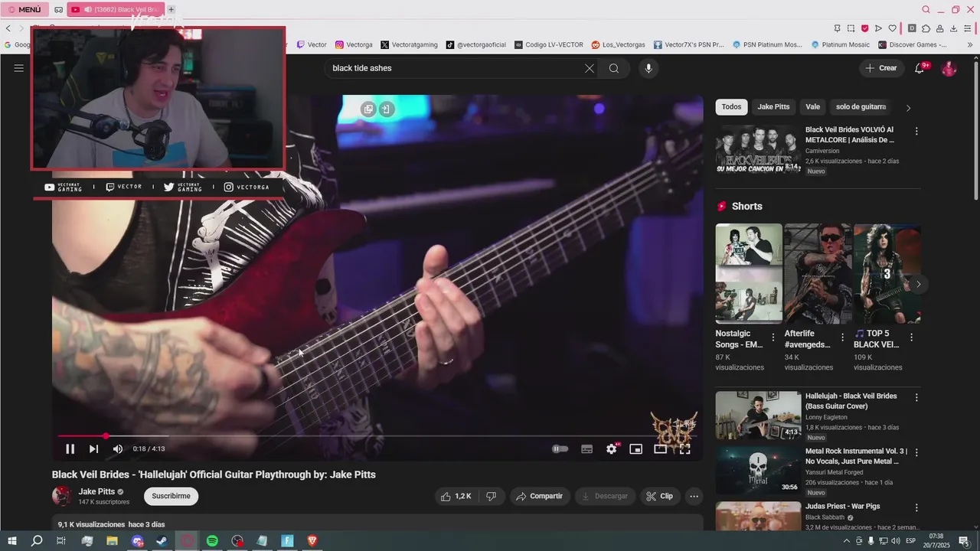Open options for Black Veil Brides VOLVIÓ video
Viewport: 980px width, 551px height.
point(916,131)
